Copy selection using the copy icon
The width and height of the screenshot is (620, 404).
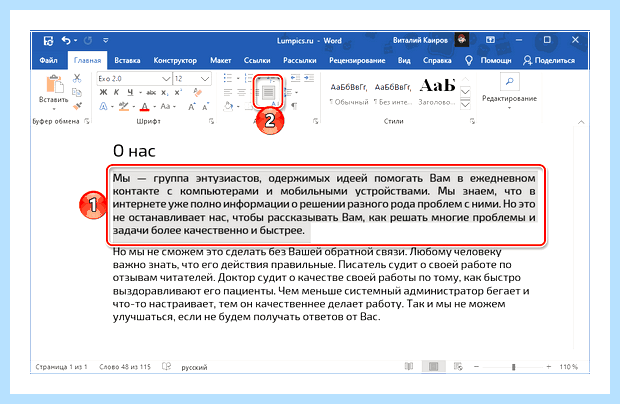click(77, 92)
